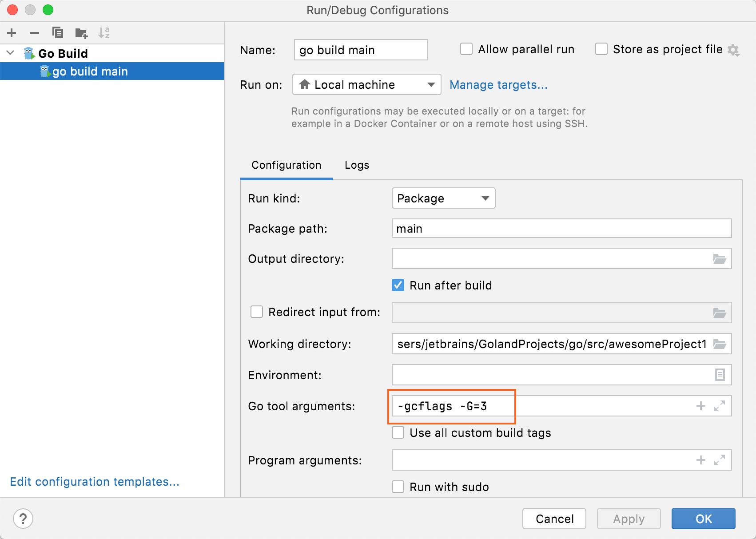Collapse the Go Build tree node
756x539 pixels.
10,53
